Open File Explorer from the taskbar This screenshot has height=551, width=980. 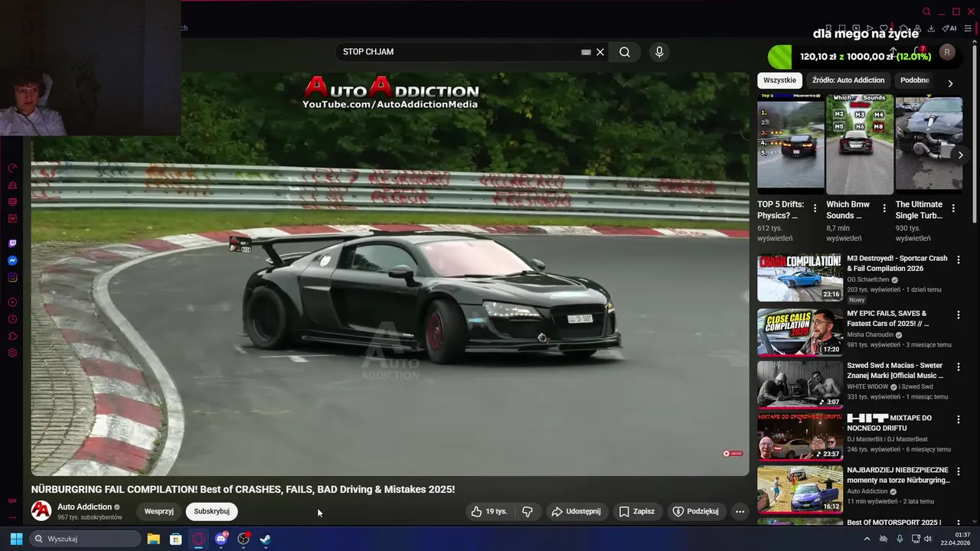[153, 539]
